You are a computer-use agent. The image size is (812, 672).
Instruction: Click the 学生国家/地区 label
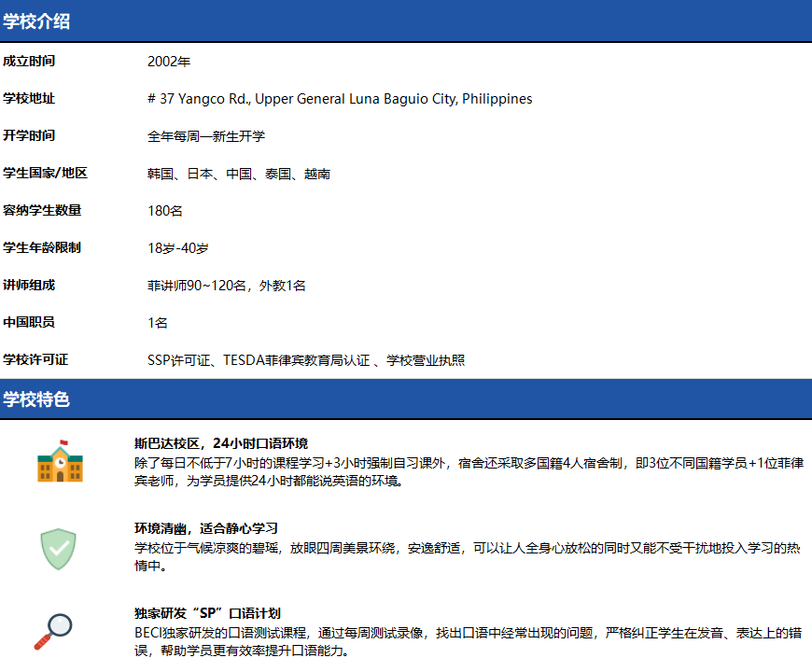tap(45, 174)
